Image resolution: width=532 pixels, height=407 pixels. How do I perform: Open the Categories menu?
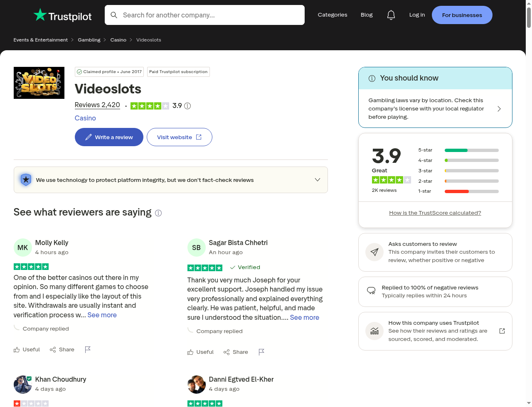point(332,15)
